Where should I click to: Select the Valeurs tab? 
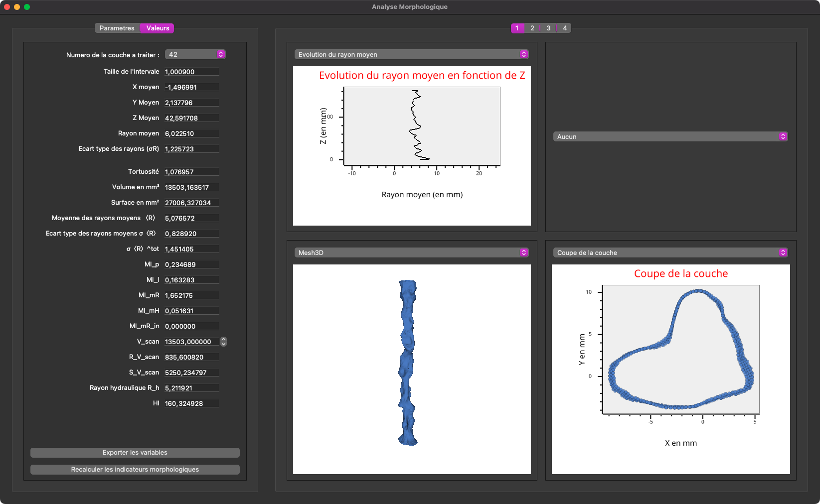158,28
